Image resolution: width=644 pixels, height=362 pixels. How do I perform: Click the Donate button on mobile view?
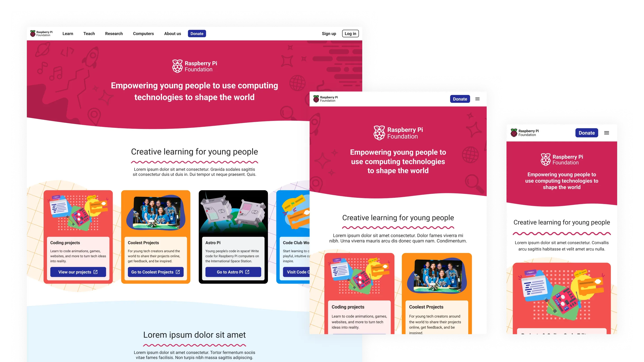tap(587, 132)
